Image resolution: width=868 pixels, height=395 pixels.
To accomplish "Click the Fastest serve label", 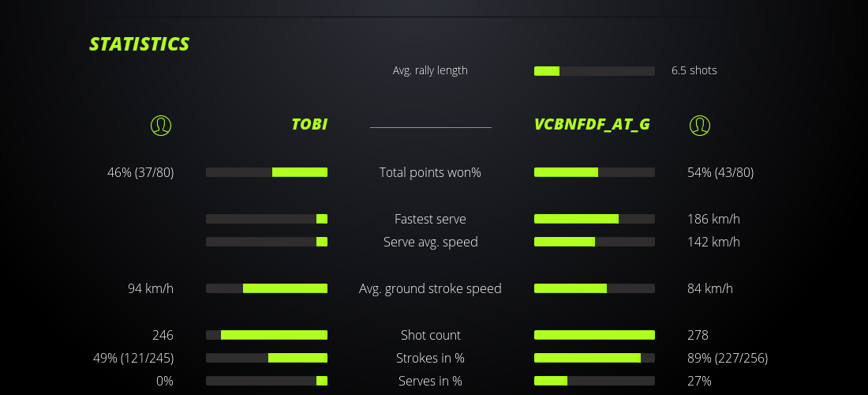I will tap(430, 219).
